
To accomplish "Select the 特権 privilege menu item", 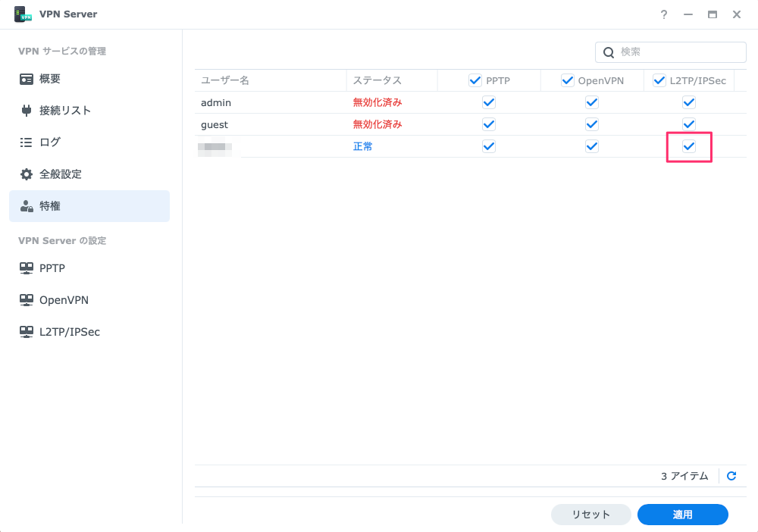I will (x=89, y=206).
